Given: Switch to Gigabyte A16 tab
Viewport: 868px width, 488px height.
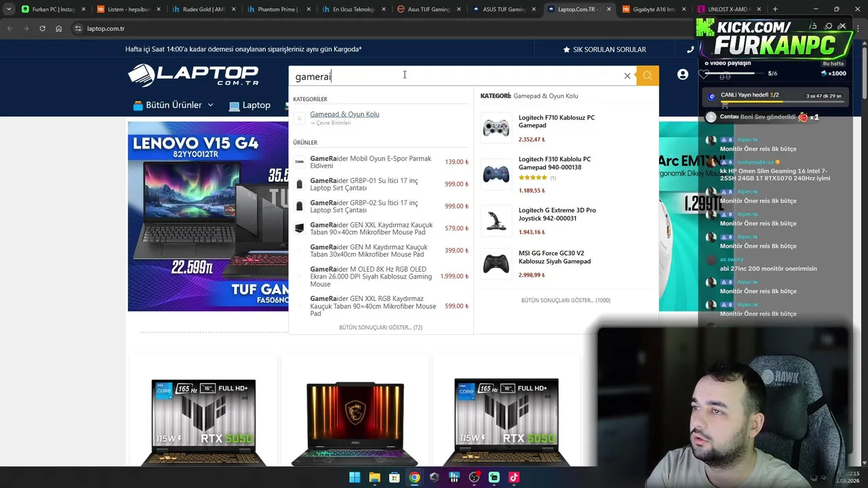Looking at the screenshot, I should [653, 9].
